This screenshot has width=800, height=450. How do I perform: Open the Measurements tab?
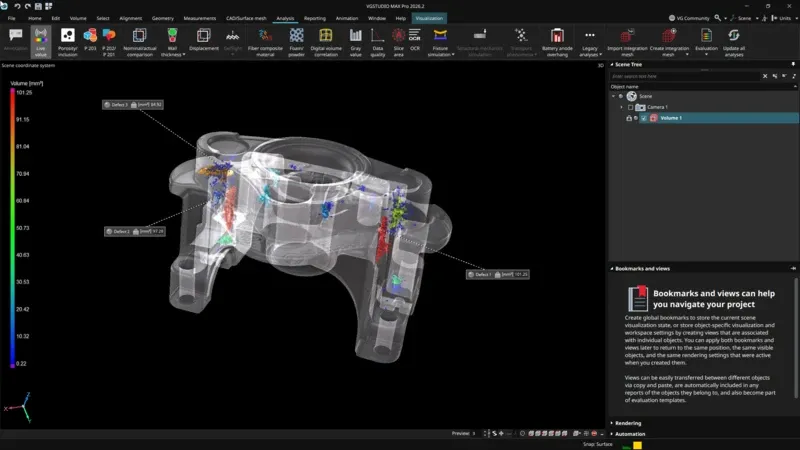[199, 18]
